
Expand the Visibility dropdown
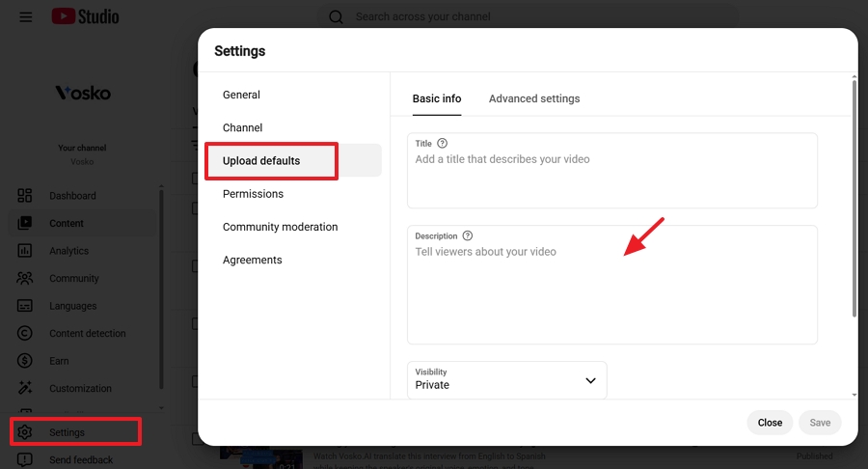point(506,380)
